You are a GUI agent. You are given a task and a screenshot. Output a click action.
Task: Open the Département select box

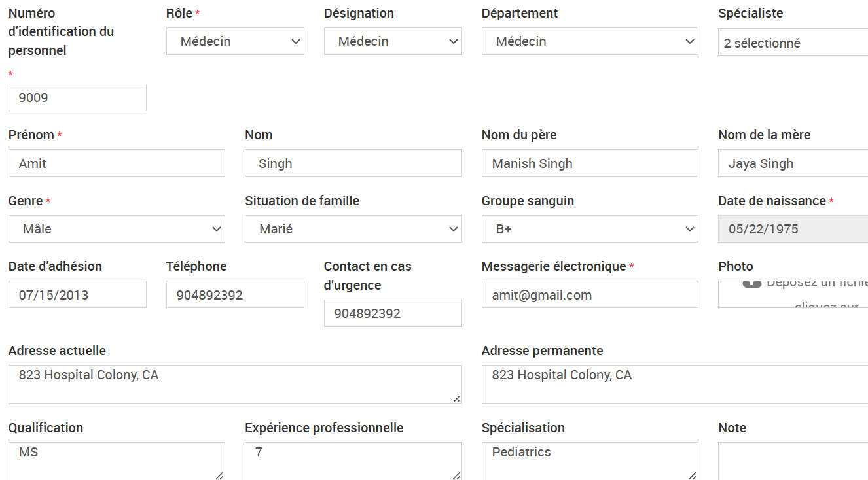[x=590, y=41]
